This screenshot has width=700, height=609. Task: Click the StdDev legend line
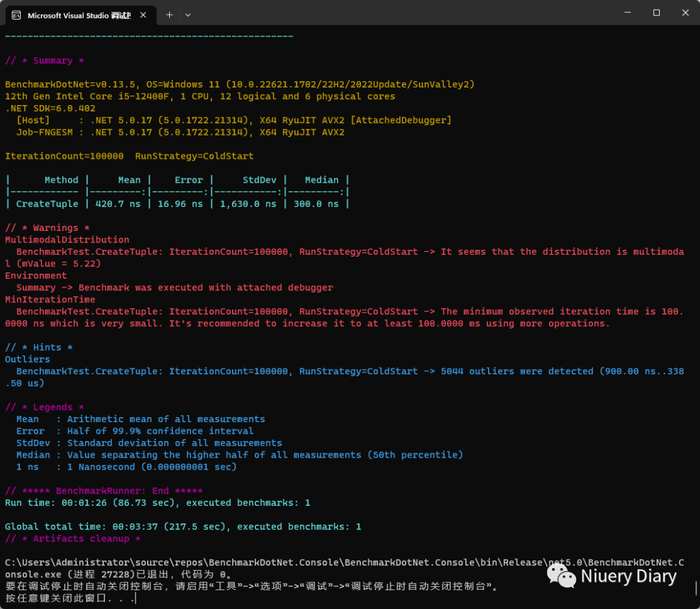click(149, 443)
